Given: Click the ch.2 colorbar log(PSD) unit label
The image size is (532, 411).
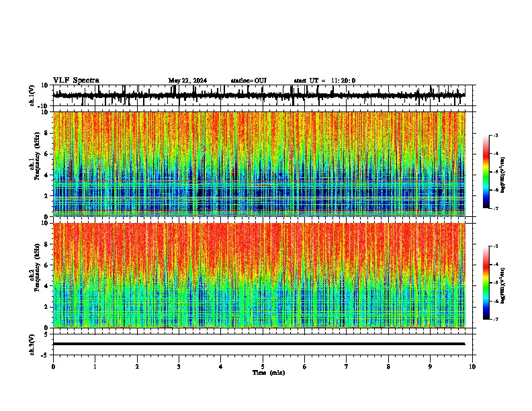Looking at the screenshot, I should pos(503,285).
